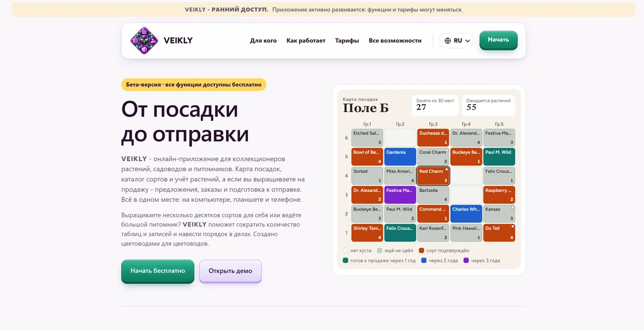This screenshot has width=644, height=330.
Task: Click the 'Начать бесплатно' button
Action: (x=158, y=271)
